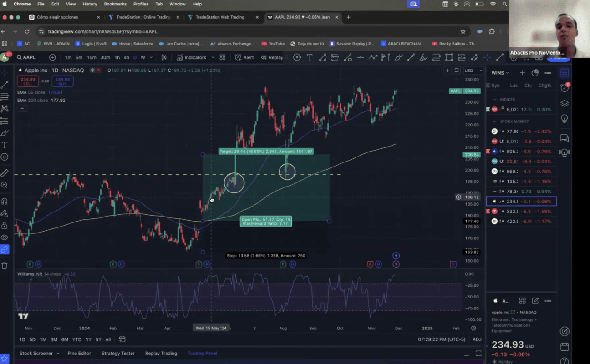590x364 pixels.
Task: Click the zoom in magnifier tool
Action: click(5, 185)
